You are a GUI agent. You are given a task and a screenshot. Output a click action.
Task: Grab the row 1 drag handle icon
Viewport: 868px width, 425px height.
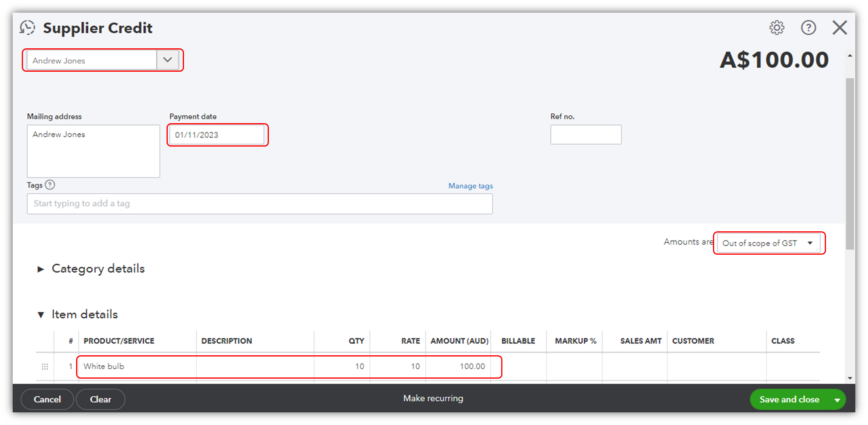45,366
